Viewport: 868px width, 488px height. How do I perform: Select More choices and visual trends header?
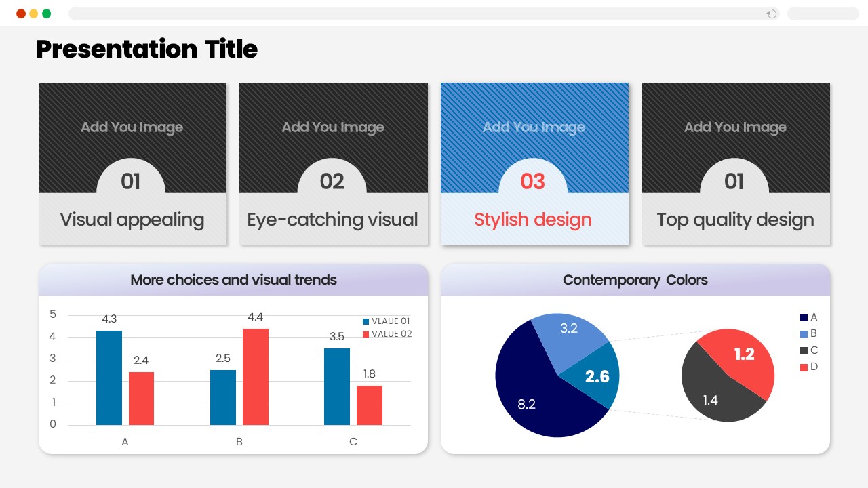[x=233, y=280]
